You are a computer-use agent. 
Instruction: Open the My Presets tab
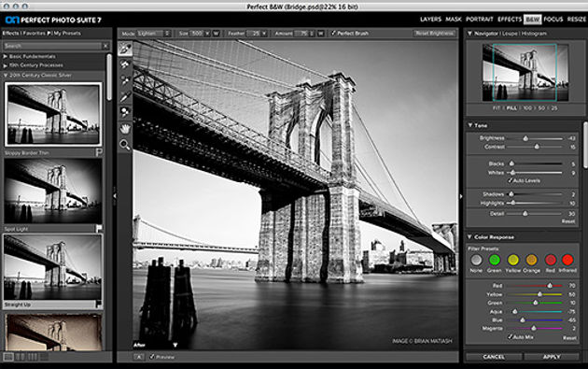click(67, 34)
